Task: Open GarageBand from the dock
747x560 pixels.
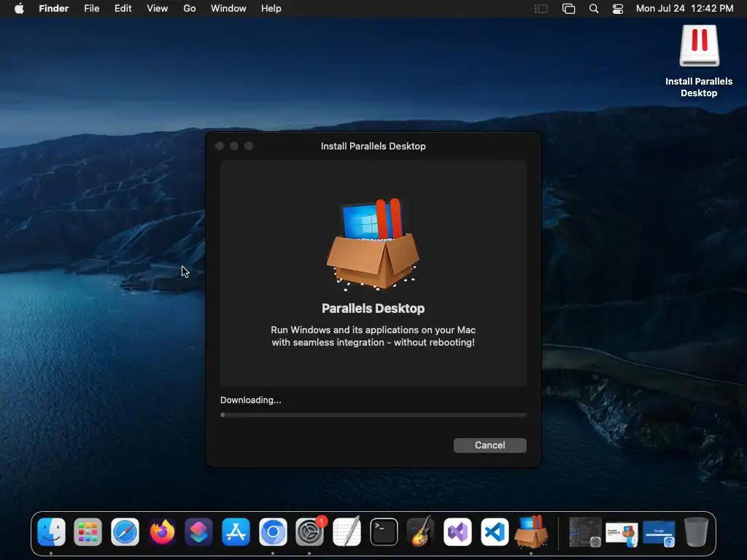Action: coord(421,532)
